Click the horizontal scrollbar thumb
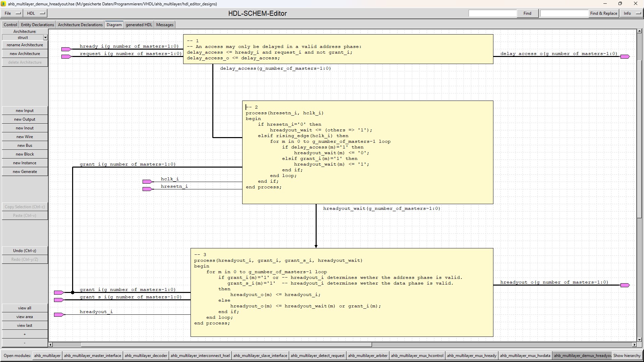 coord(226,345)
